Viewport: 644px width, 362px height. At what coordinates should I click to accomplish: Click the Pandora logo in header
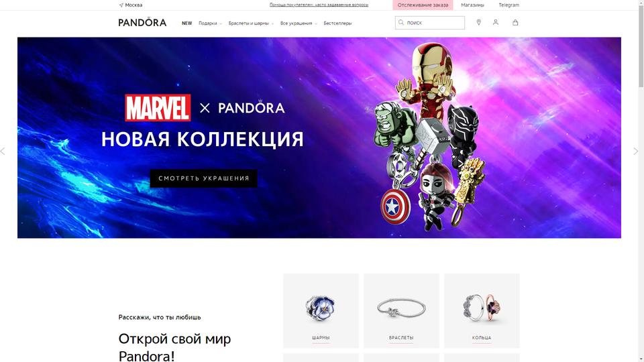[142, 22]
